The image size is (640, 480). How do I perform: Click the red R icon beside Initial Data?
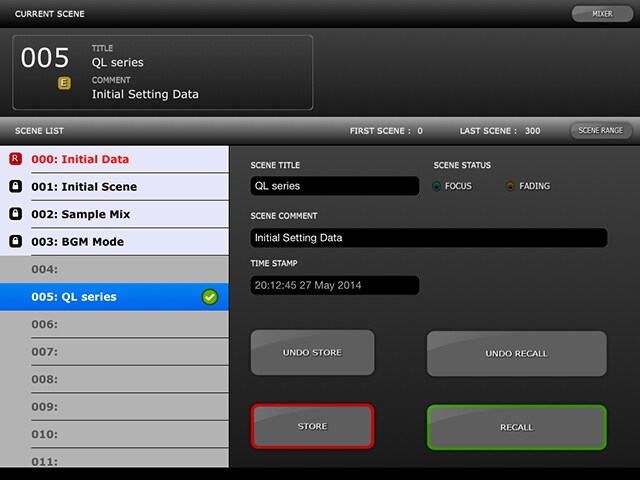(x=15, y=159)
